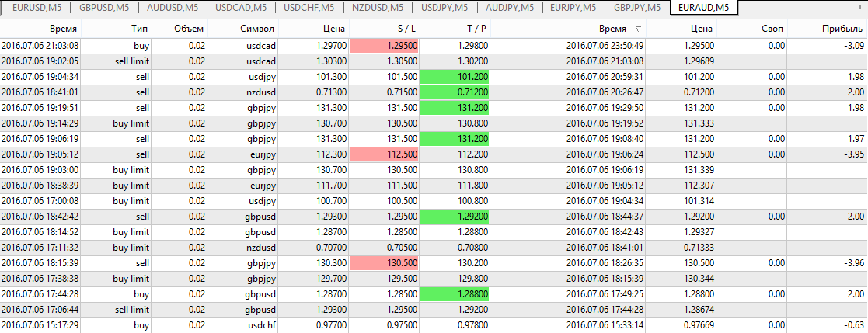Click the close time 2016.07.06 23:50:49

click(605, 46)
